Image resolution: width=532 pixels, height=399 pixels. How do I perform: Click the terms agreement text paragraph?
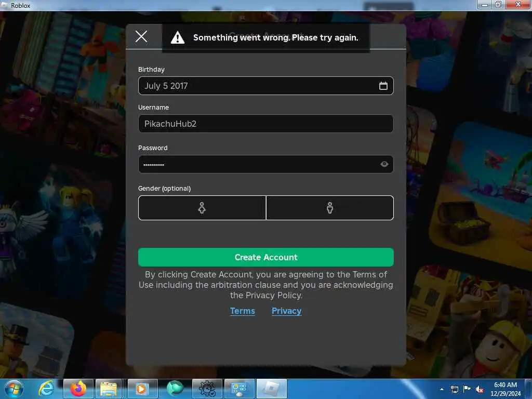(265, 285)
